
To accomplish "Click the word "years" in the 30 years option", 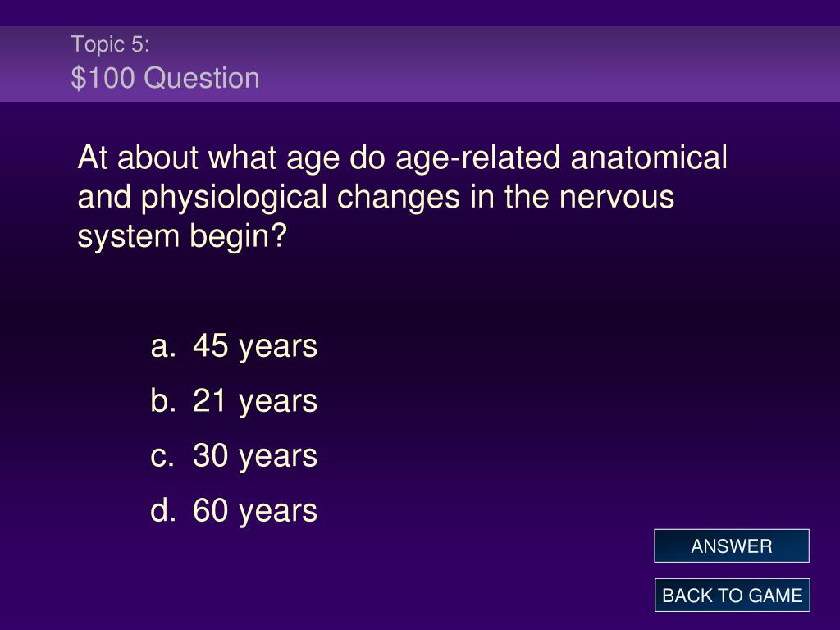I will [x=278, y=458].
